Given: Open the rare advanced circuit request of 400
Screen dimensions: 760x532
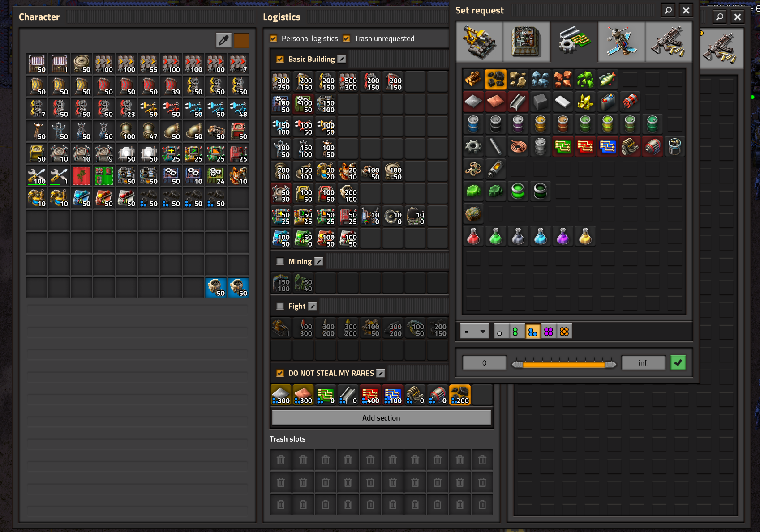Looking at the screenshot, I should [x=370, y=395].
